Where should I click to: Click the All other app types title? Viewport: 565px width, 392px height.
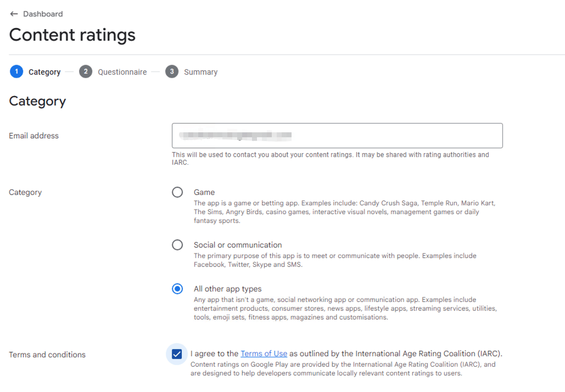point(227,289)
